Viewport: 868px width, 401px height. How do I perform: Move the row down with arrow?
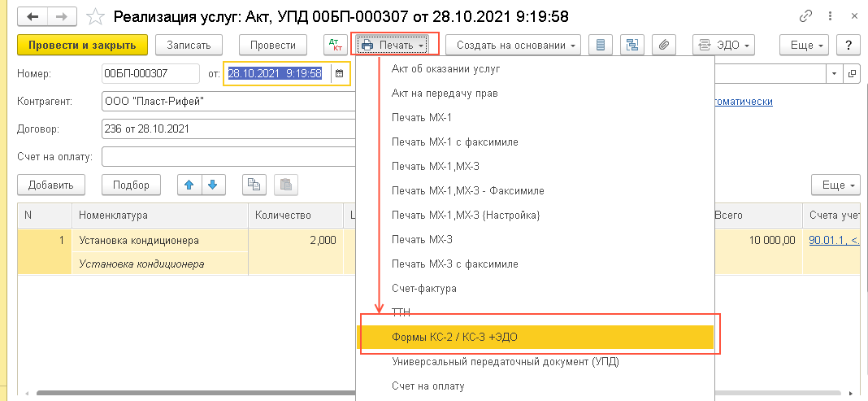(x=211, y=185)
